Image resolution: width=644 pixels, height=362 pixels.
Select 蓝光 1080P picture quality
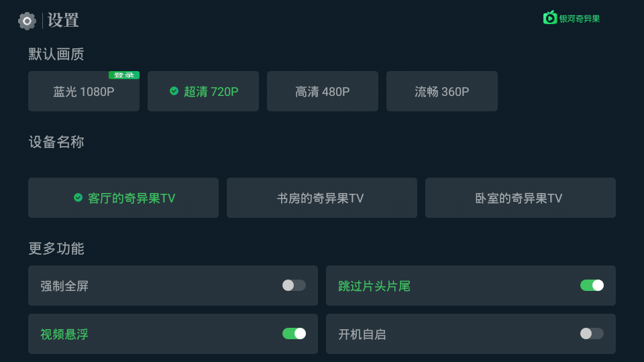(84, 93)
